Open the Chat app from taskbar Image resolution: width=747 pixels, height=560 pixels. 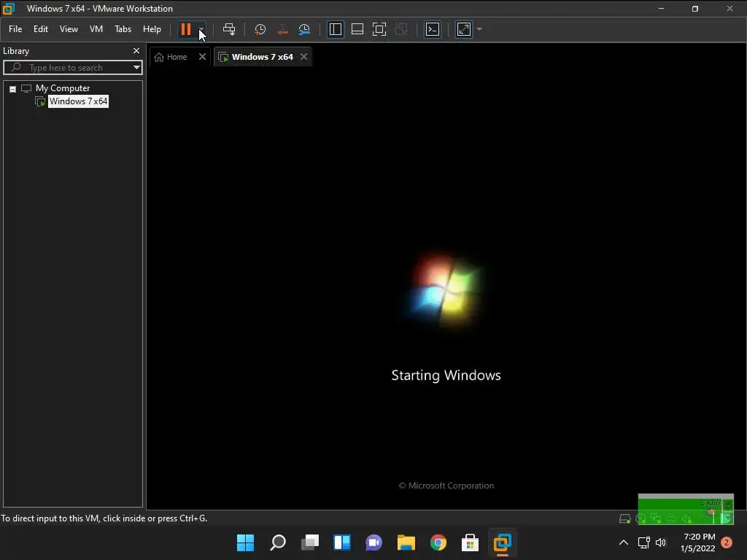pyautogui.click(x=374, y=542)
